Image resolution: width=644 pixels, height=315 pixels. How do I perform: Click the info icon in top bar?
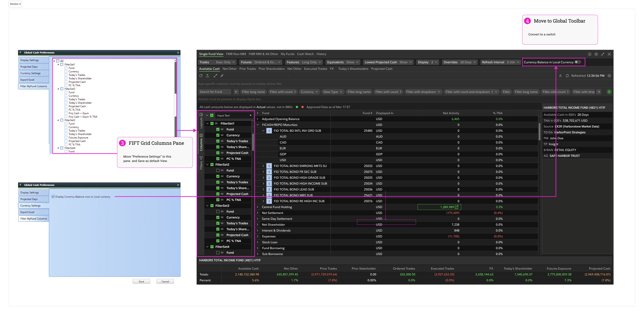point(589,54)
